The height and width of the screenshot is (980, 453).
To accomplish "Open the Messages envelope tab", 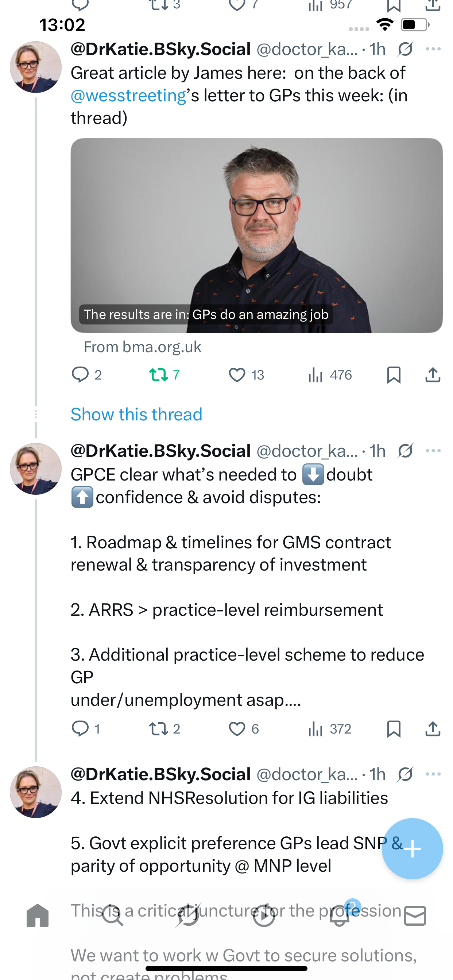I will (x=415, y=916).
